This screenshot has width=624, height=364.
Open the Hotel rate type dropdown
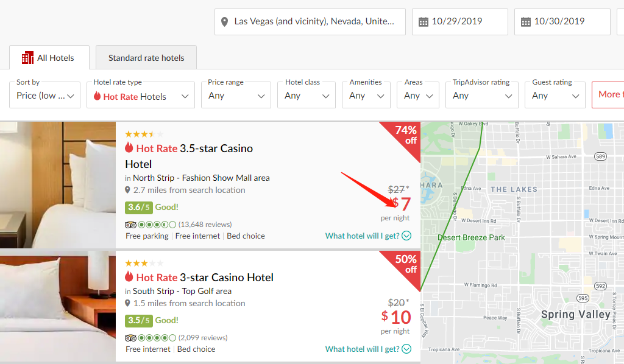pyautogui.click(x=141, y=96)
